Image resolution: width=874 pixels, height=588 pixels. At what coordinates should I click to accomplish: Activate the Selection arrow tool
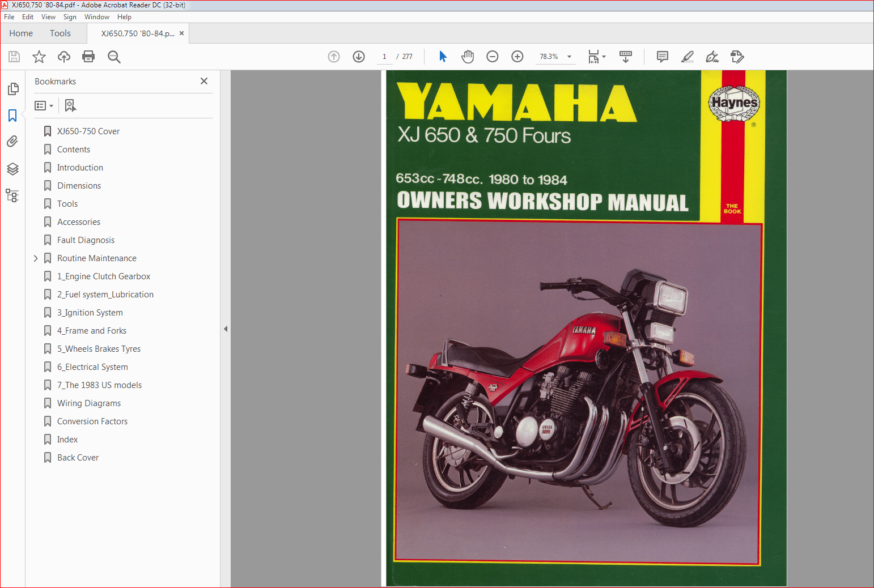point(443,57)
